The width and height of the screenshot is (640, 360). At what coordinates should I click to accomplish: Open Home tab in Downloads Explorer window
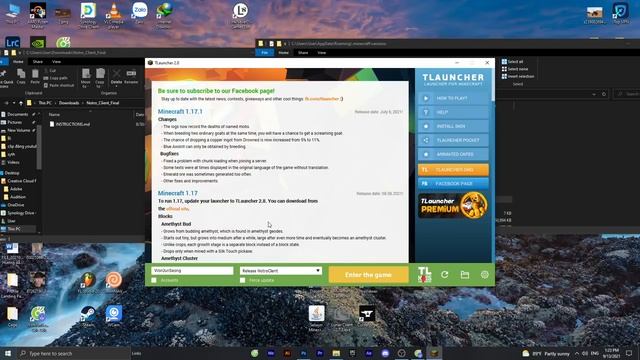[18, 62]
